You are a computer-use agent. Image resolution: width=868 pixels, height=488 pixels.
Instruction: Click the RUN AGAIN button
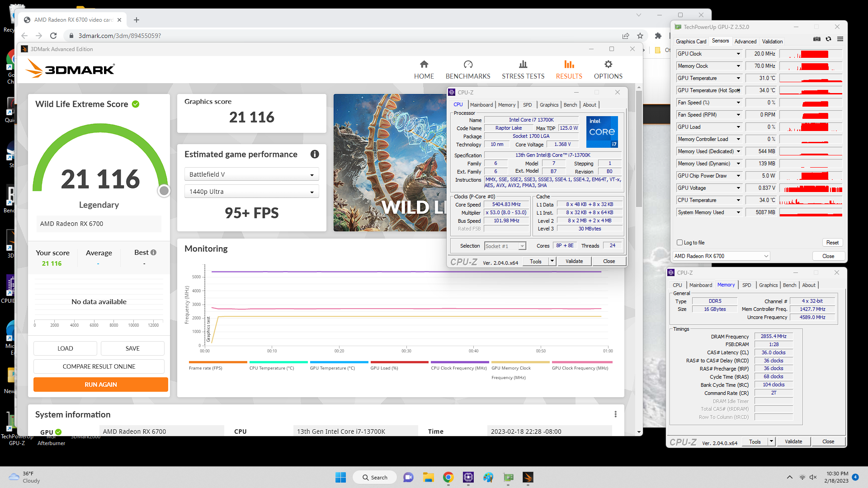(x=101, y=385)
